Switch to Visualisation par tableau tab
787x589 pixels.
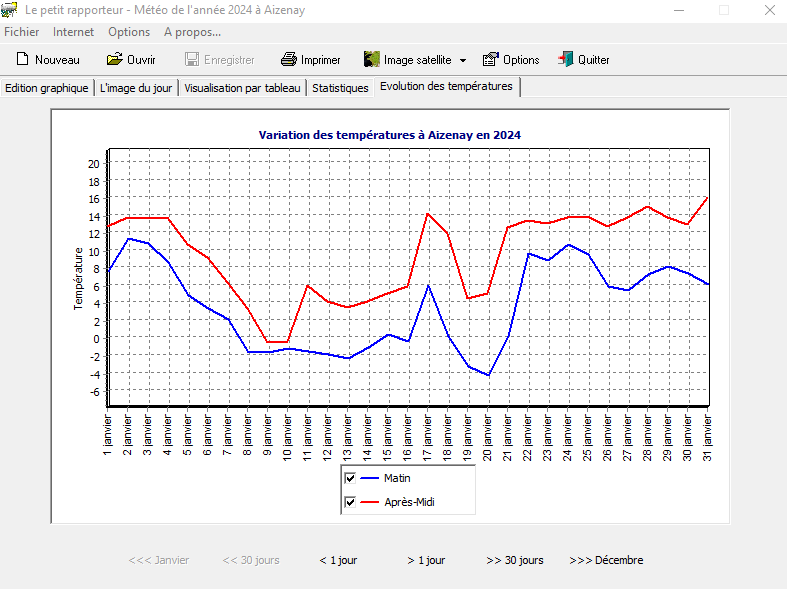(x=242, y=88)
